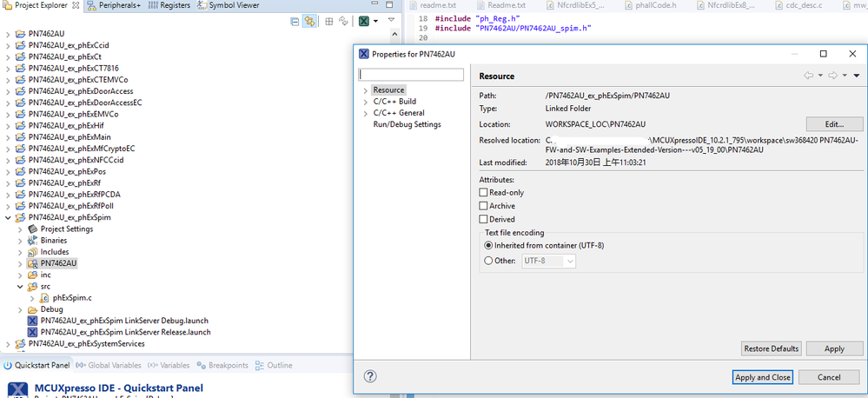Expand PN7462AU_ex_phExCt project
The height and width of the screenshot is (398, 868).
tap(8, 57)
